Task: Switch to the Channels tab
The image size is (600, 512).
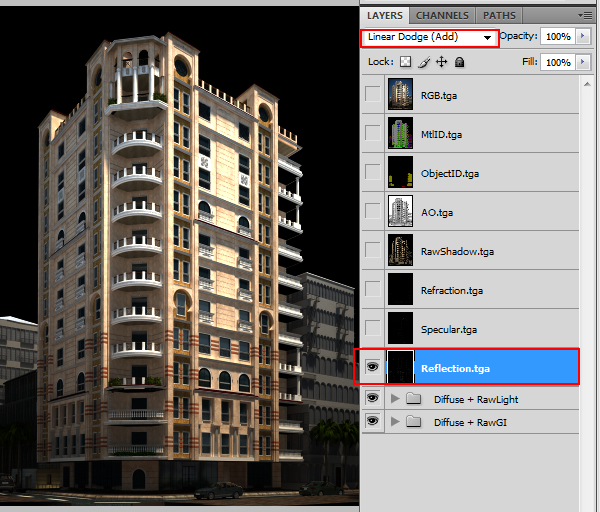Action: (x=442, y=16)
